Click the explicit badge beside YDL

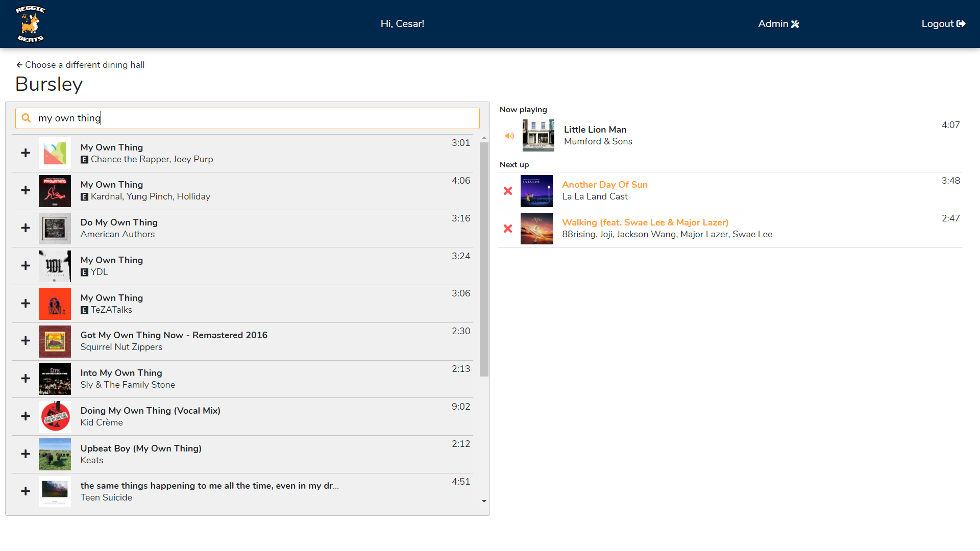coord(85,272)
